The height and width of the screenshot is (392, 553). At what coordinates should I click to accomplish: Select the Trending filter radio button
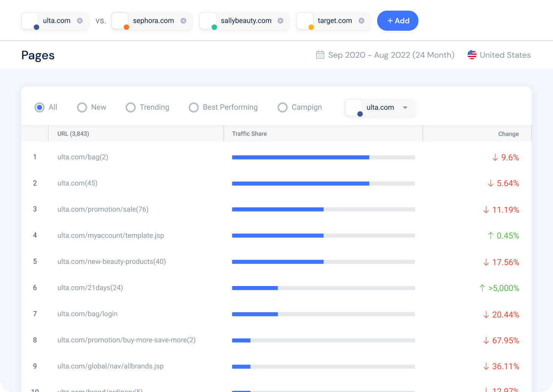pyautogui.click(x=131, y=107)
